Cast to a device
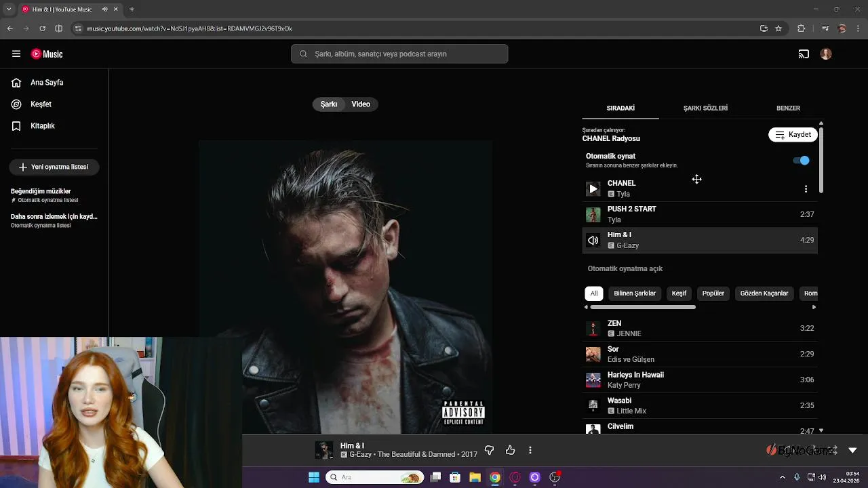868x488 pixels. click(x=804, y=54)
